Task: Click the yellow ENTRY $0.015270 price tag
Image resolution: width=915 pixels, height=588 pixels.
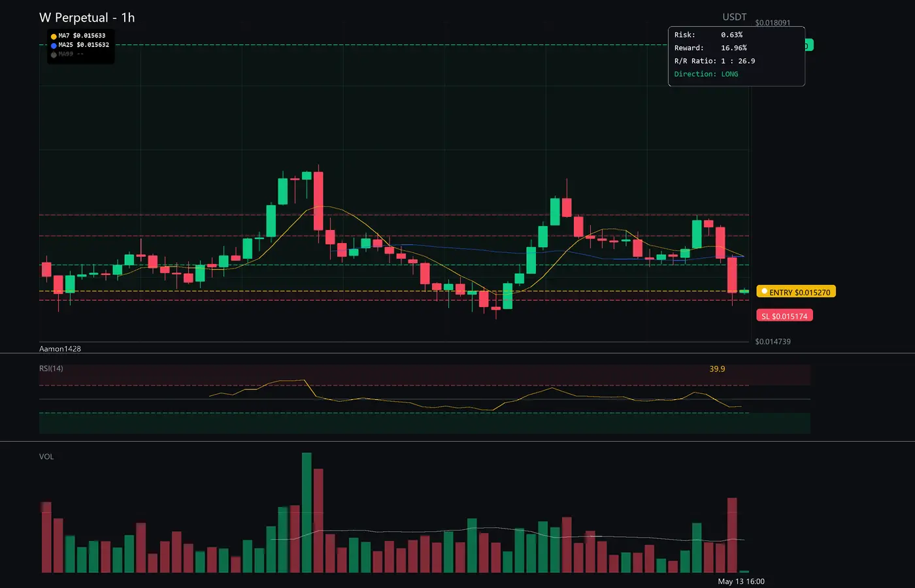Action: (796, 292)
